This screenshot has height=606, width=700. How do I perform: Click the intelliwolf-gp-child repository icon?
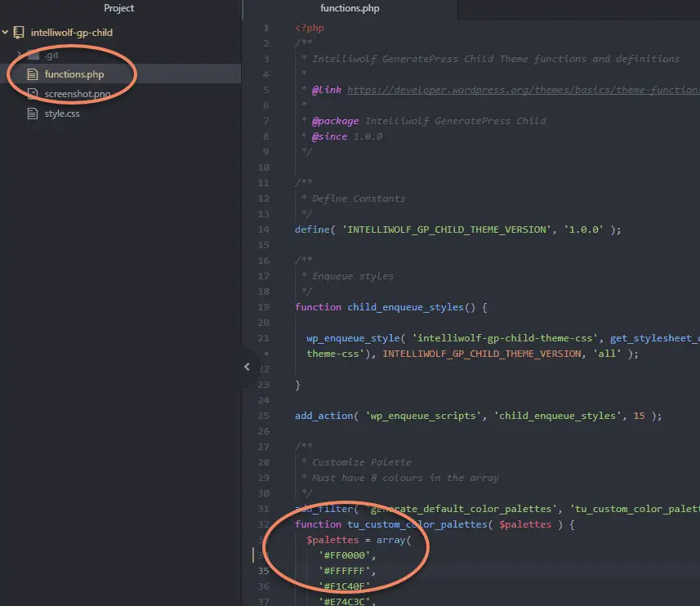(19, 32)
